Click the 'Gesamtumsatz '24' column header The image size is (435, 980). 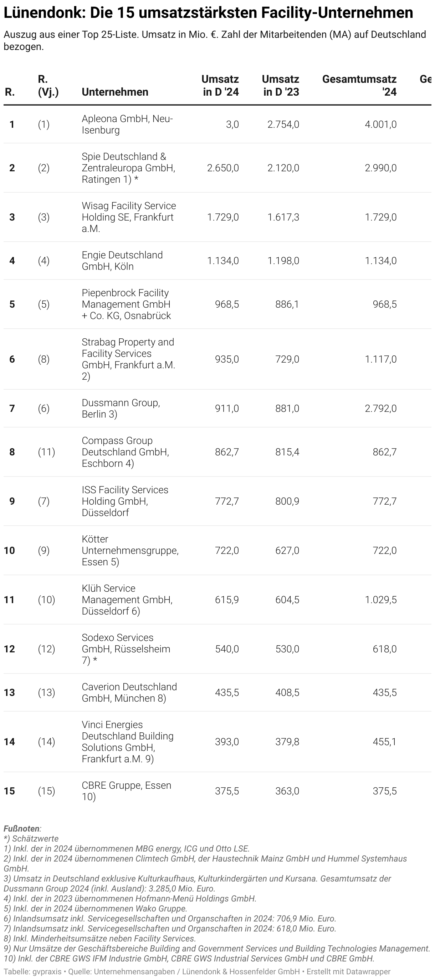click(359, 86)
